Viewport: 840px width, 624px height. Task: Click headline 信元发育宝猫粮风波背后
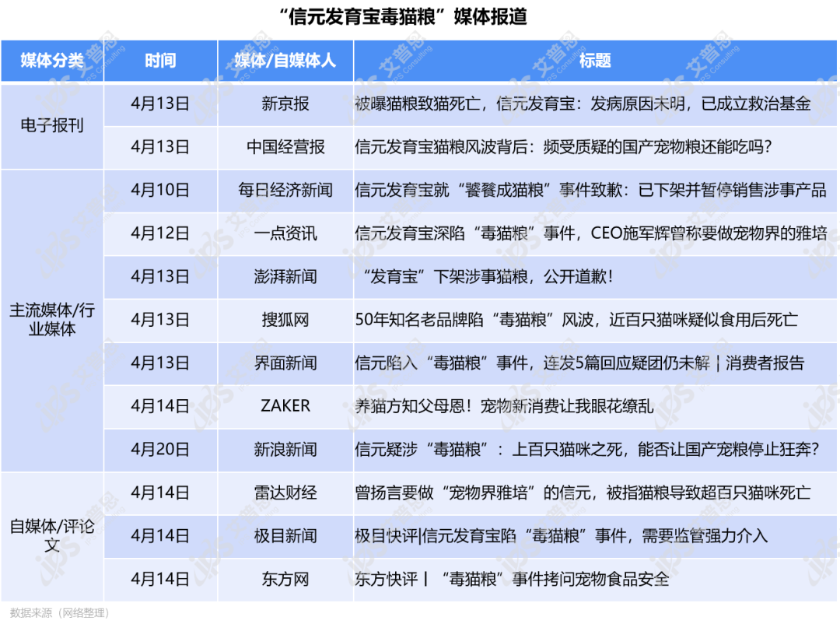[563, 147]
